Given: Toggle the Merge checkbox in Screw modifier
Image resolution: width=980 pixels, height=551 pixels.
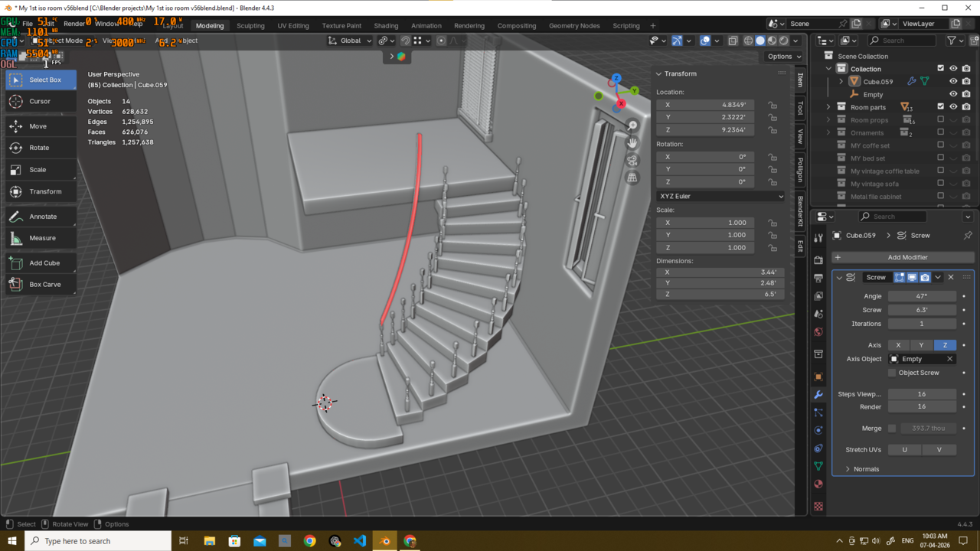Looking at the screenshot, I should [892, 429].
